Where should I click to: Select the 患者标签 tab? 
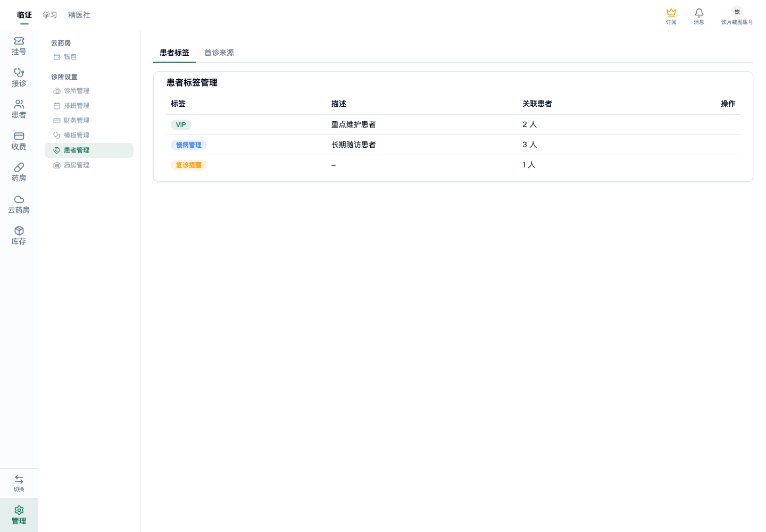click(x=174, y=53)
